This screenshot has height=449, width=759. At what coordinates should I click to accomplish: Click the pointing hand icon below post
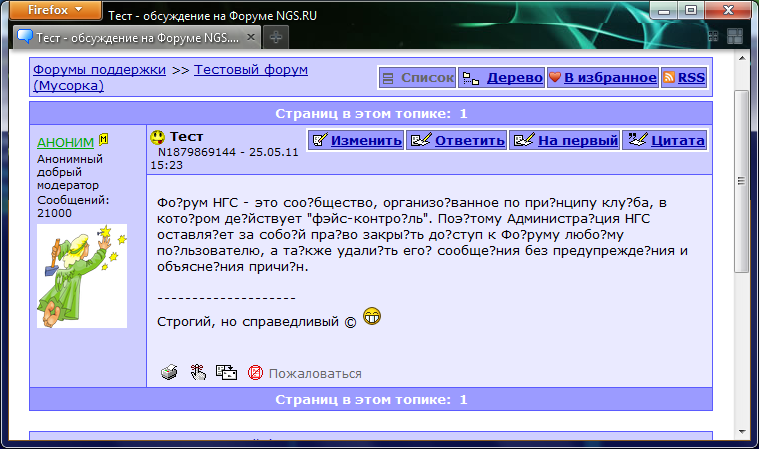tap(198, 372)
